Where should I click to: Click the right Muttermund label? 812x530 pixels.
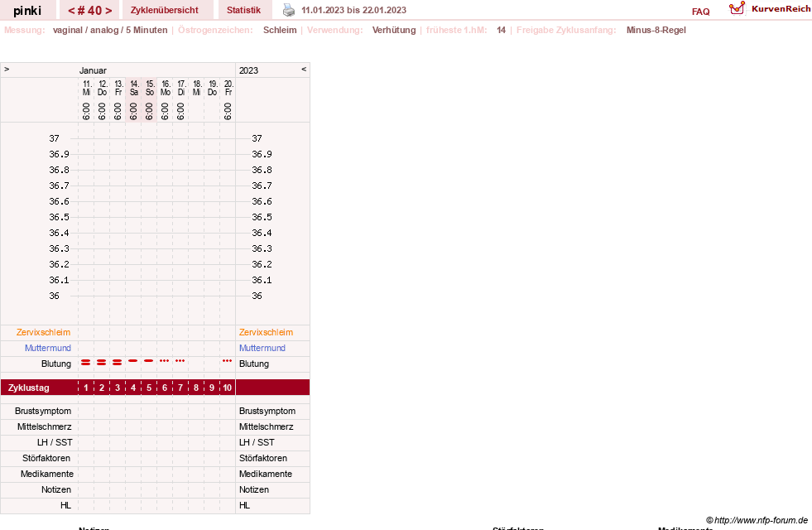262,348
